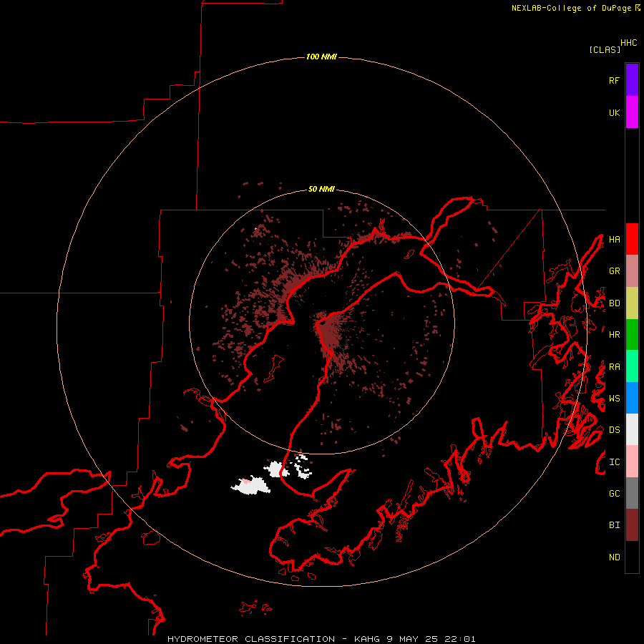Screen dimensions: 644x644
Task: Select the BI legend label
Action: pos(614,525)
